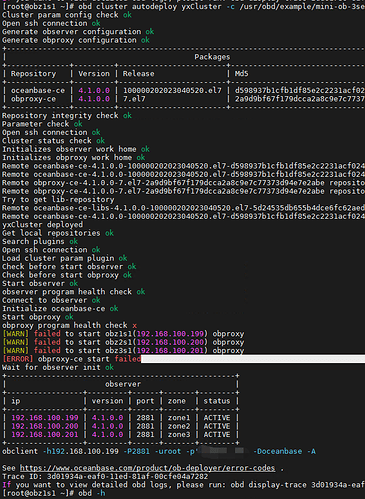Click the 'yxCluster deployed' message
Screen dimensions: 365x499
(x=42, y=225)
